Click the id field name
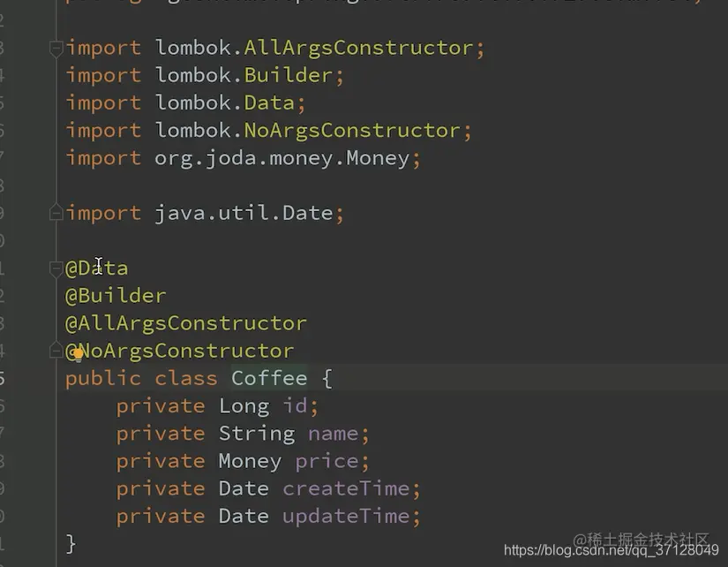The height and width of the screenshot is (567, 728). tap(295, 405)
